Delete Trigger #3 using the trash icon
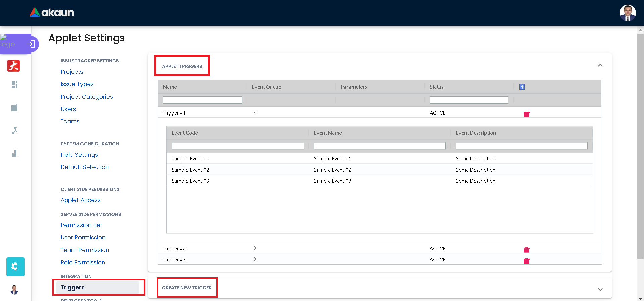The width and height of the screenshot is (644, 301). tap(526, 261)
